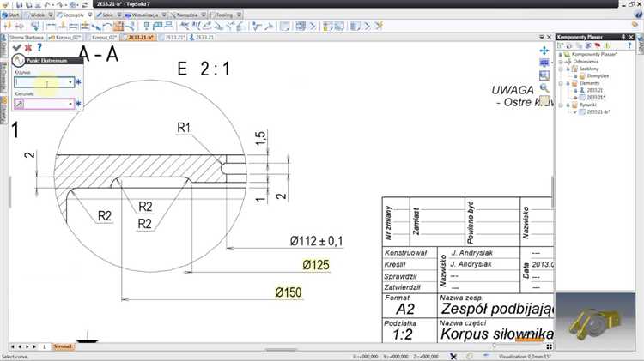Screen dimensions: 644x361
Task: Collapse the Rysunki tree node
Action: click(x=561, y=105)
